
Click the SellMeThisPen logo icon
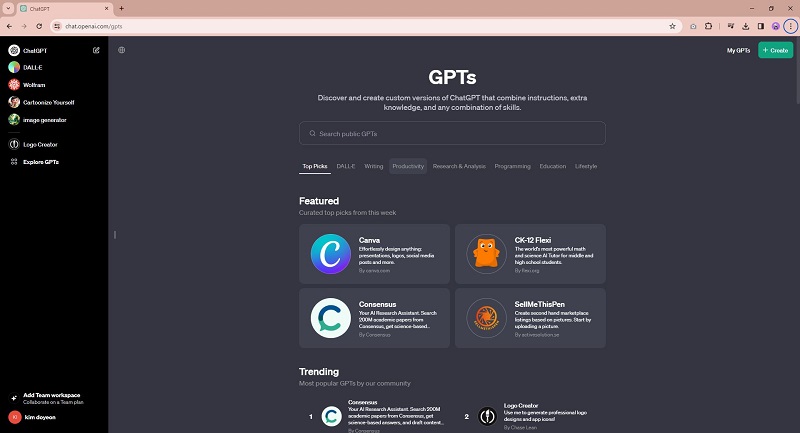click(x=486, y=318)
